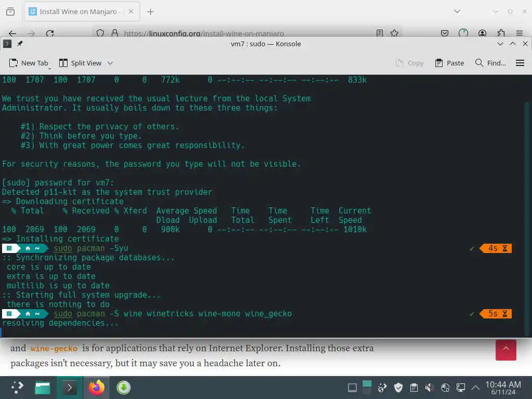
Task: Toggle Konsole pin window icon
Action: 20,44
